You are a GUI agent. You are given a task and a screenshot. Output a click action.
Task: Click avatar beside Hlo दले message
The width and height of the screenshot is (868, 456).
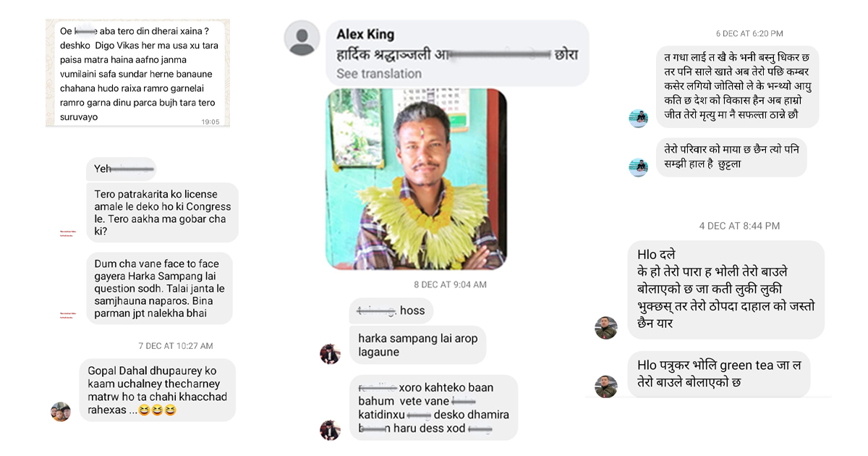pyautogui.click(x=606, y=328)
